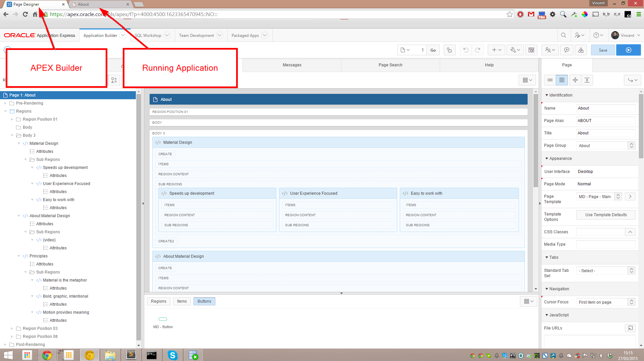The width and height of the screenshot is (644, 361).
Task: Open Skype from the Windows taskbar
Action: 172,355
